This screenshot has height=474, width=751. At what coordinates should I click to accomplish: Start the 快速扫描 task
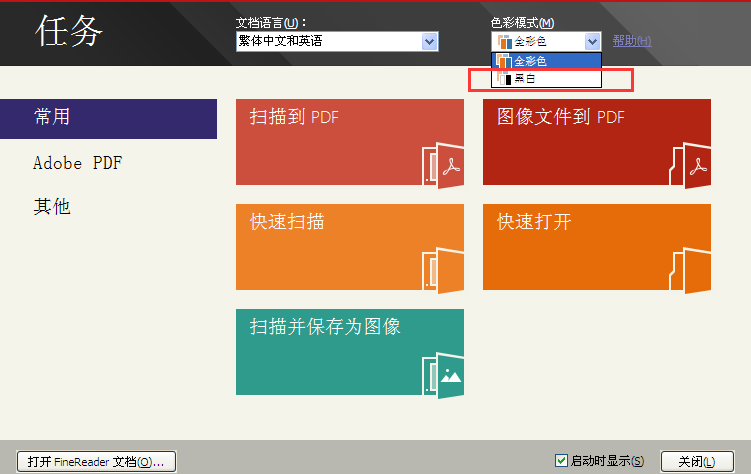pyautogui.click(x=350, y=247)
